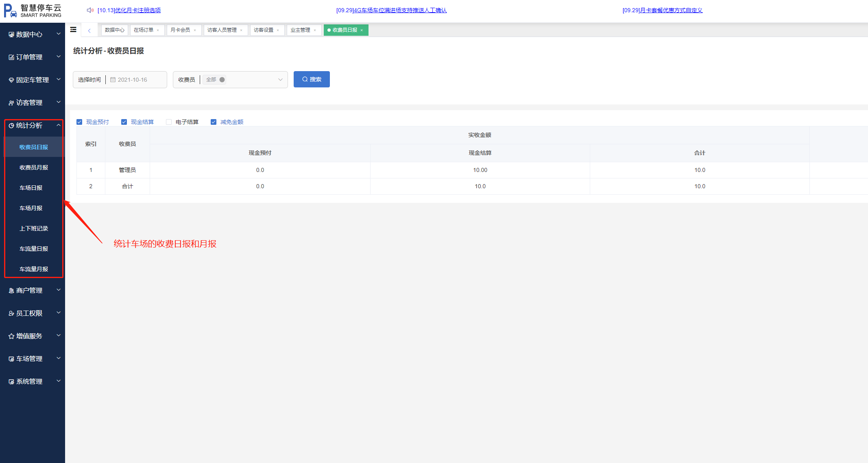Image resolution: width=868 pixels, height=463 pixels.
Task: Open the 收费员 dropdown arrow
Action: [x=280, y=80]
